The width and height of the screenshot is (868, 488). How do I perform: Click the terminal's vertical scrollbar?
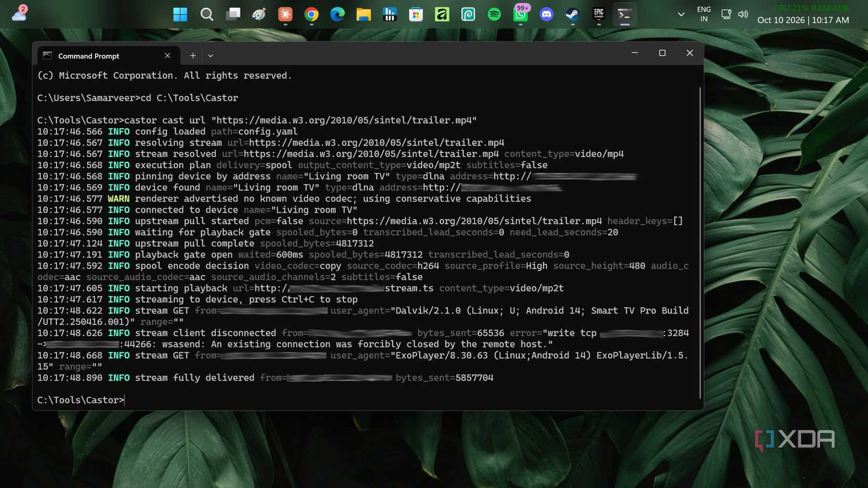[x=700, y=242]
